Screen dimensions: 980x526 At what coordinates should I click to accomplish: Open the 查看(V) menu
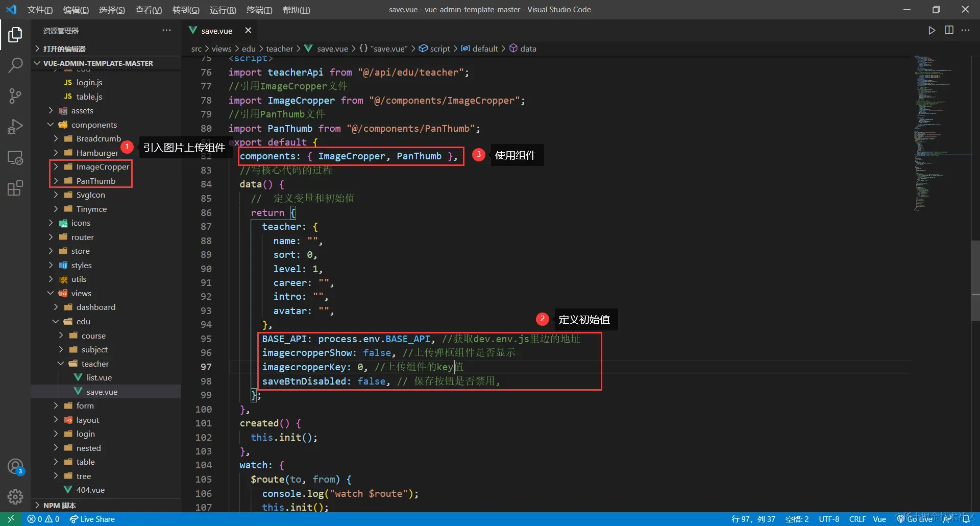coord(149,10)
